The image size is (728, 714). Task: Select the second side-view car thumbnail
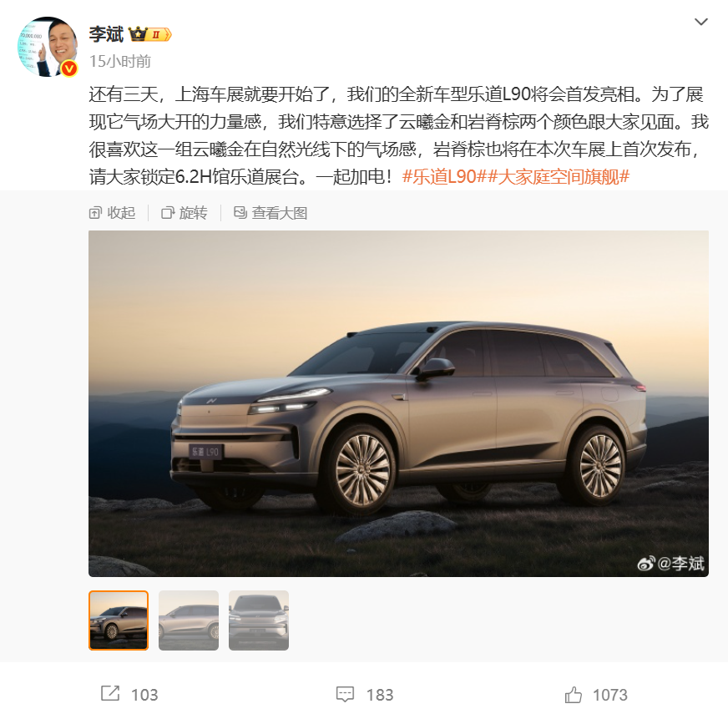(189, 620)
